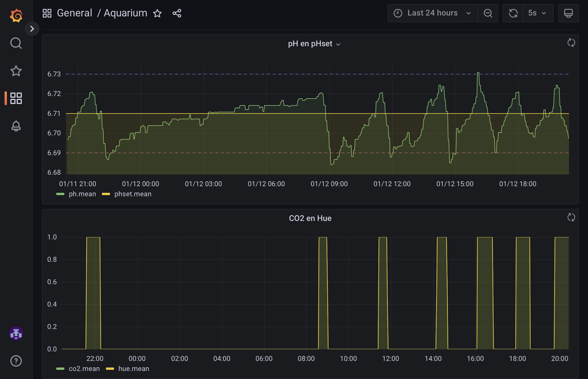Open the help question mark icon

click(x=16, y=361)
